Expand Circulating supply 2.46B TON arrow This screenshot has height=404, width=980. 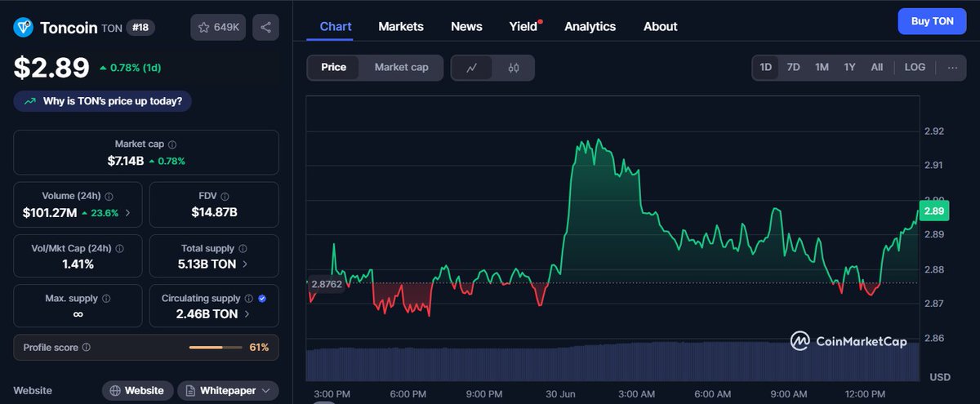[x=248, y=314]
